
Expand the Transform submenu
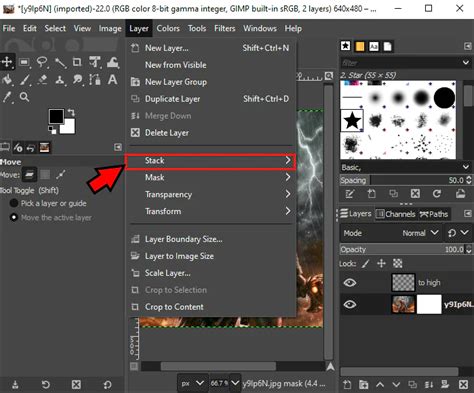[x=211, y=211]
